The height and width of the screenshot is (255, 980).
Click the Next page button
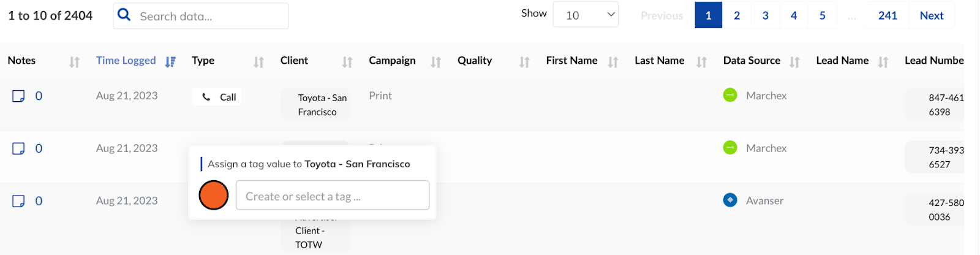pos(931,15)
